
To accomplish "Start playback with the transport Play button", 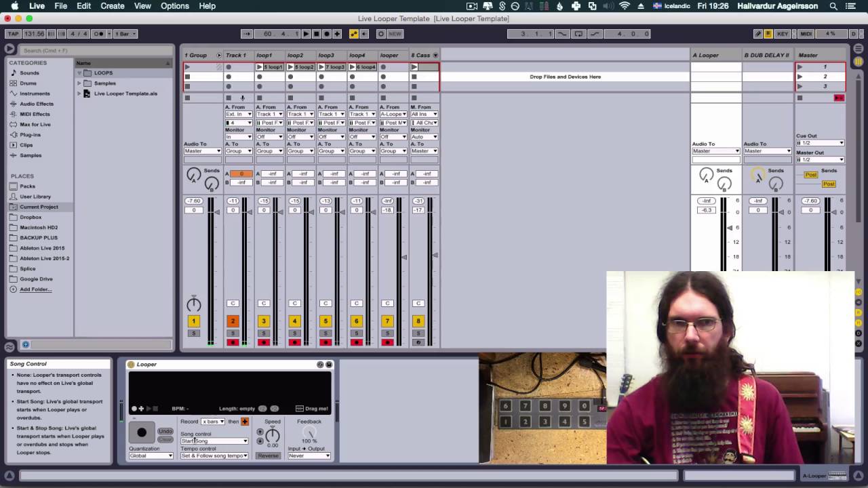I will pyautogui.click(x=306, y=34).
